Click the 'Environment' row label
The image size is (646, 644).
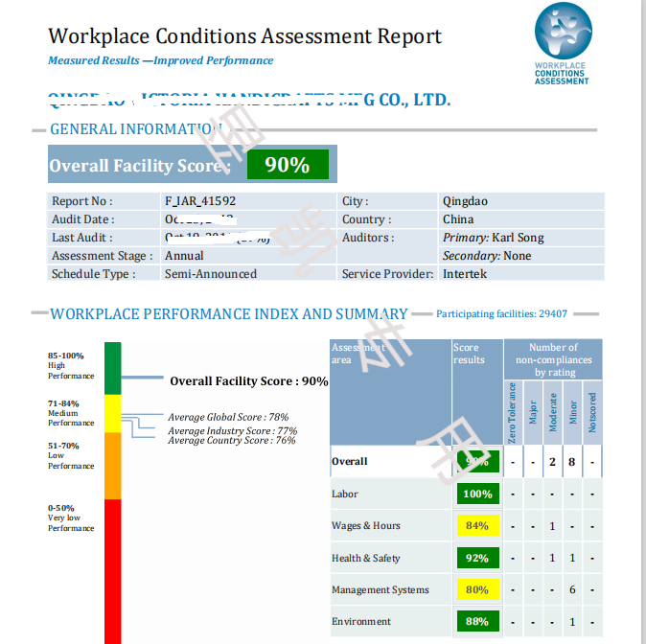coord(361,621)
